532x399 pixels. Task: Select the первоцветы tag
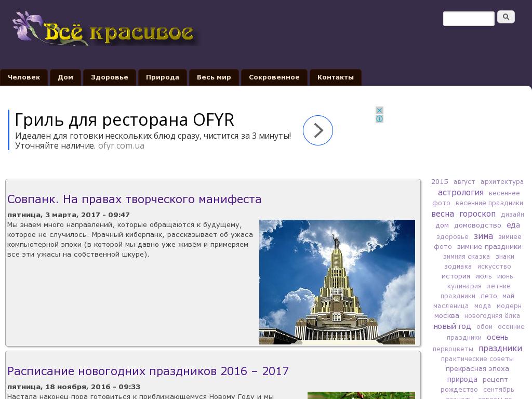(x=453, y=349)
